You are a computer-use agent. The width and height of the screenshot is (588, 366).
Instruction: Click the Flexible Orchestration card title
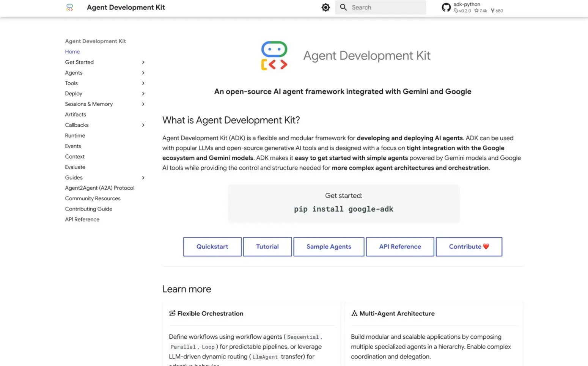210,313
